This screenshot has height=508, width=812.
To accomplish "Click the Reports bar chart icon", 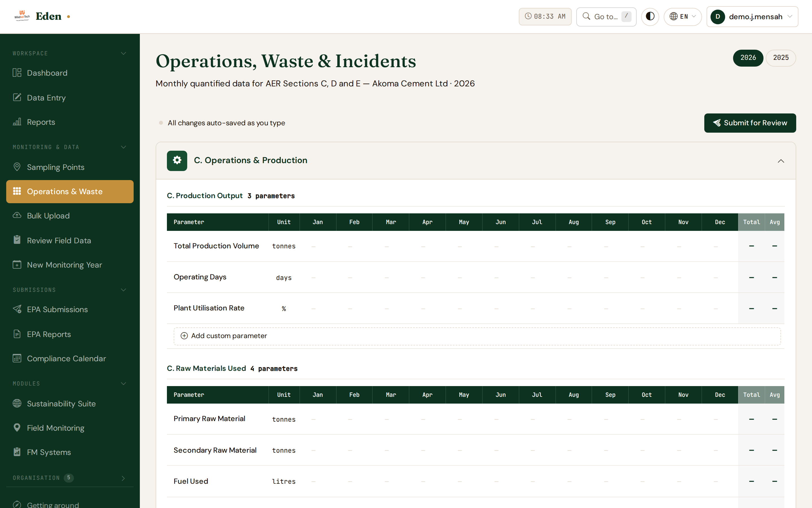I will [x=17, y=122].
